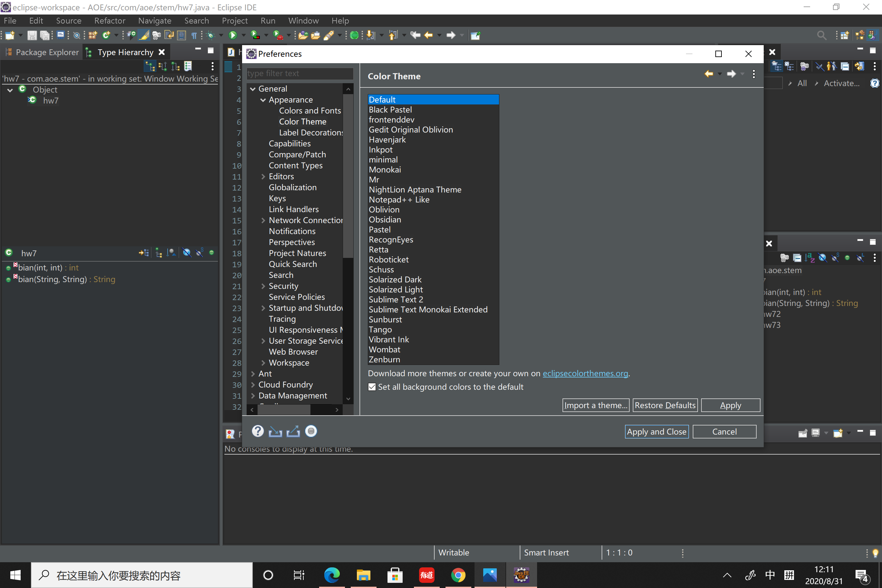Click the Back navigation arrow in main toolbar
Image resolution: width=882 pixels, height=588 pixels.
click(428, 35)
